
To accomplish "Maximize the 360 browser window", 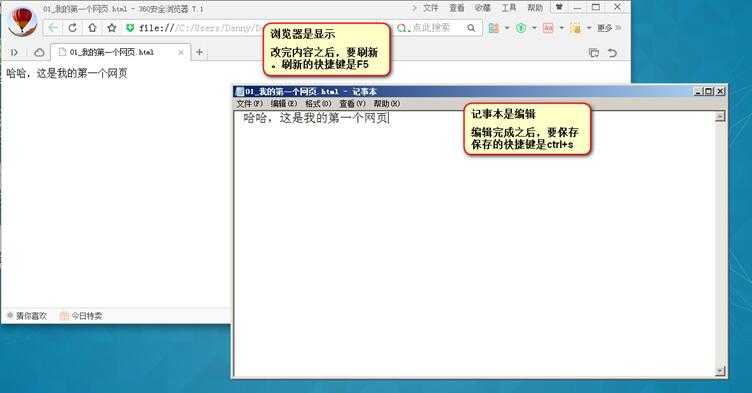I will click(x=596, y=7).
